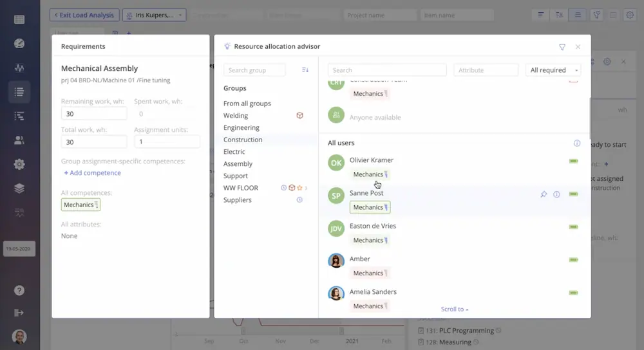Open the Iris Kuipers user dropdown
The image size is (644, 350).
point(154,15)
